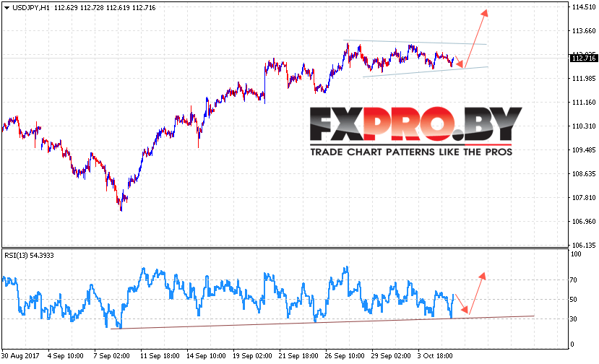Select the RSI 70 level label

point(574,280)
